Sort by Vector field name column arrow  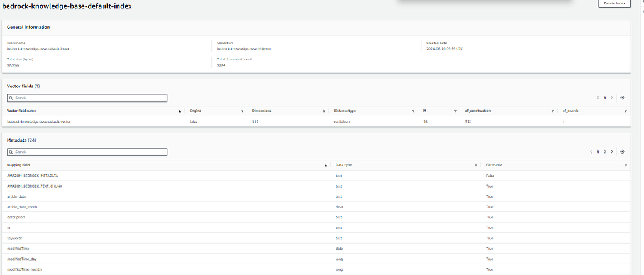180,111
